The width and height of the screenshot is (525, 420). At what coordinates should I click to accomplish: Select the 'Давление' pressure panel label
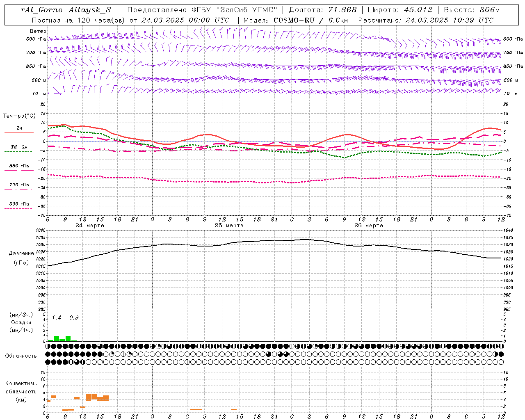21,253
